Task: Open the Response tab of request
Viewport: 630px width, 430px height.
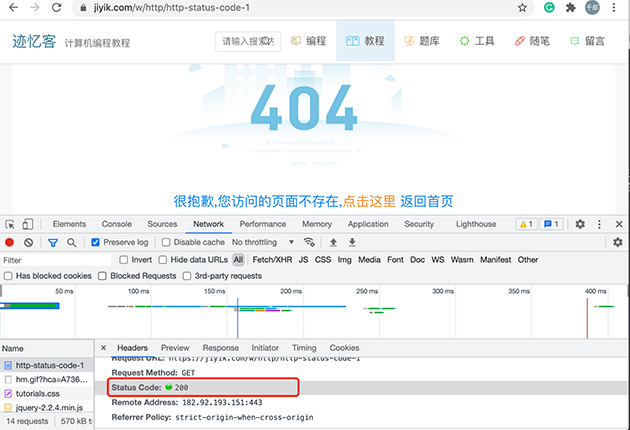Action: (x=221, y=348)
